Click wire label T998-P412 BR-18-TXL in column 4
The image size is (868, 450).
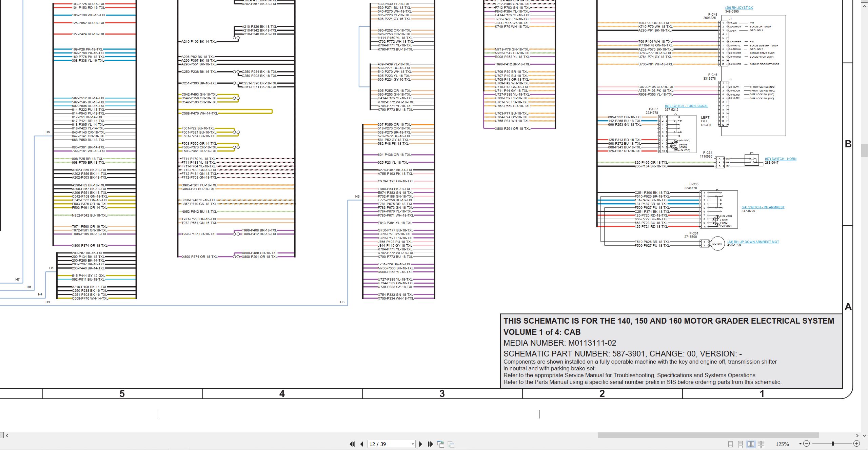(x=259, y=234)
